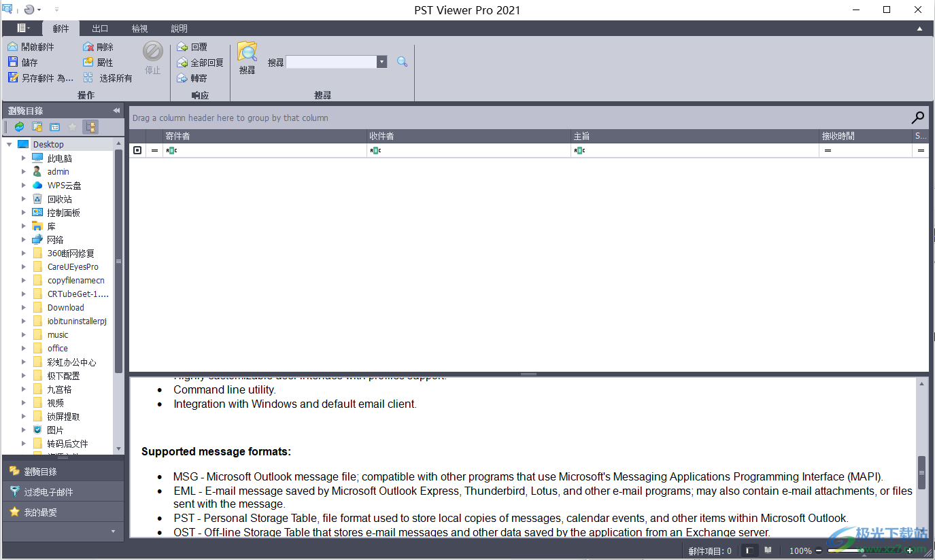Select the 控制面板 tree item
935x560 pixels.
(63, 213)
